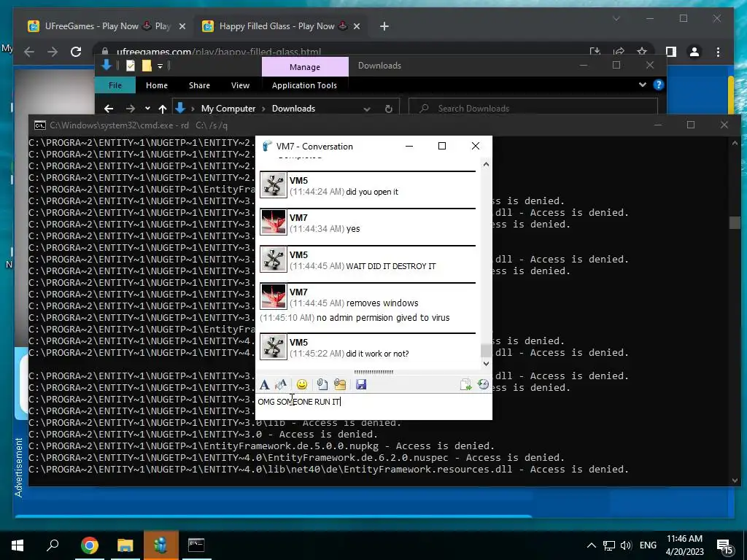Open the Share ribbon tab in Explorer

pyautogui.click(x=199, y=85)
